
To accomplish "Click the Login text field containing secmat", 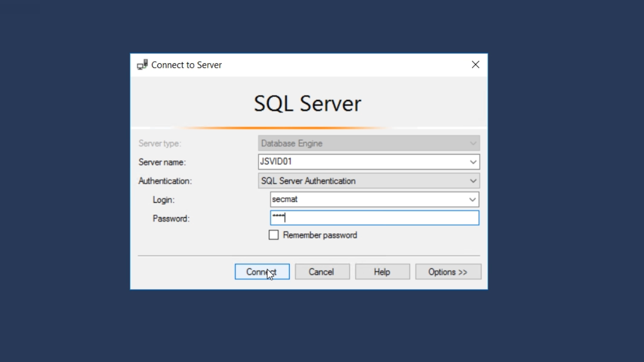I will tap(367, 200).
